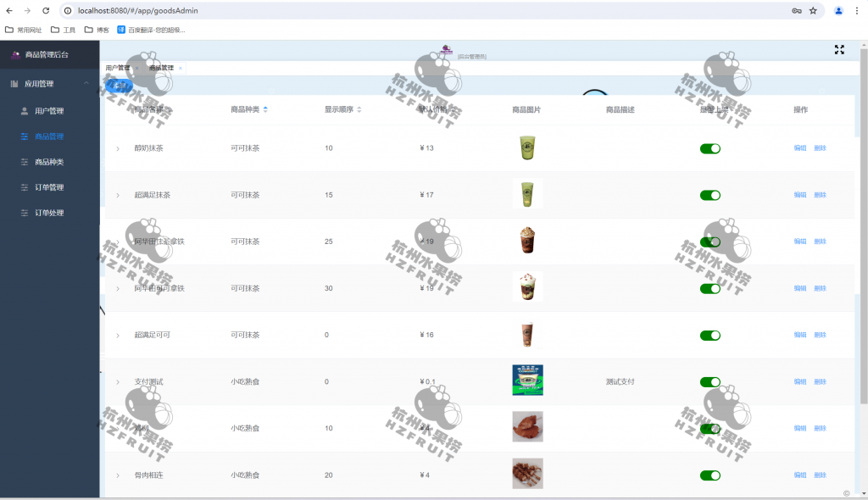Toggle the 上架 switch for 醇奶抹茶
Screen dimensions: 868x500
pos(709,148)
